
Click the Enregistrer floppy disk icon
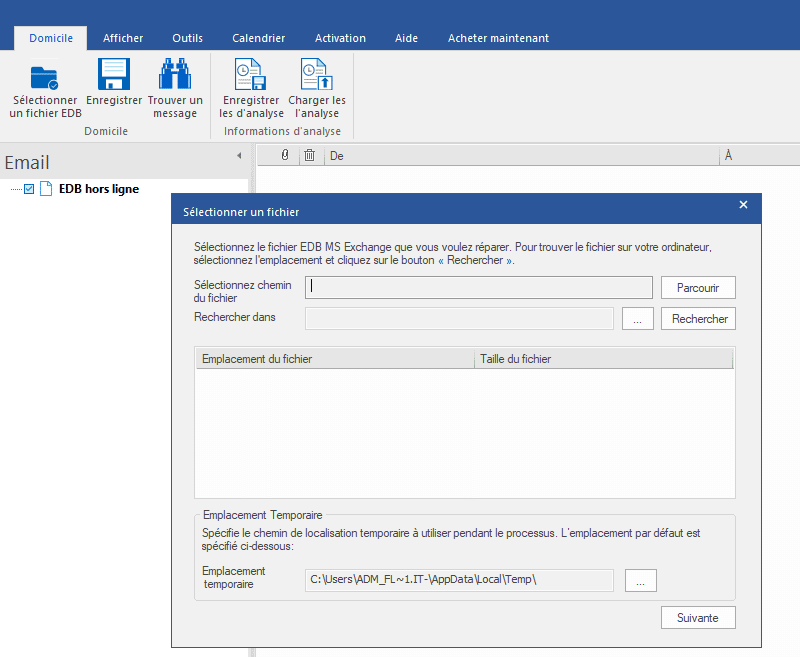click(x=114, y=76)
